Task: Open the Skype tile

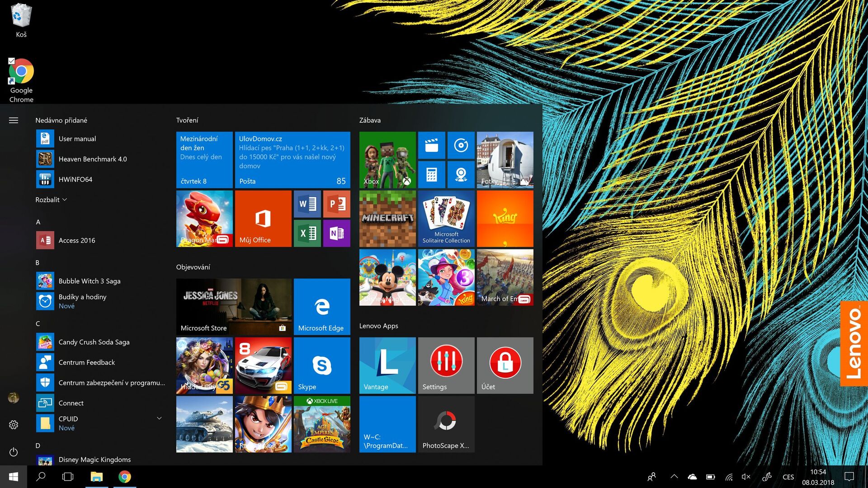Action: point(322,365)
